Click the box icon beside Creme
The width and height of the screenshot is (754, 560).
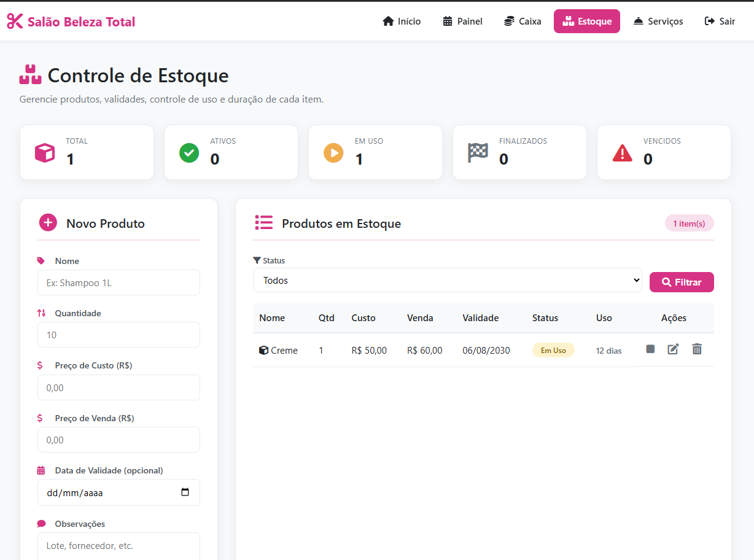[x=263, y=350]
